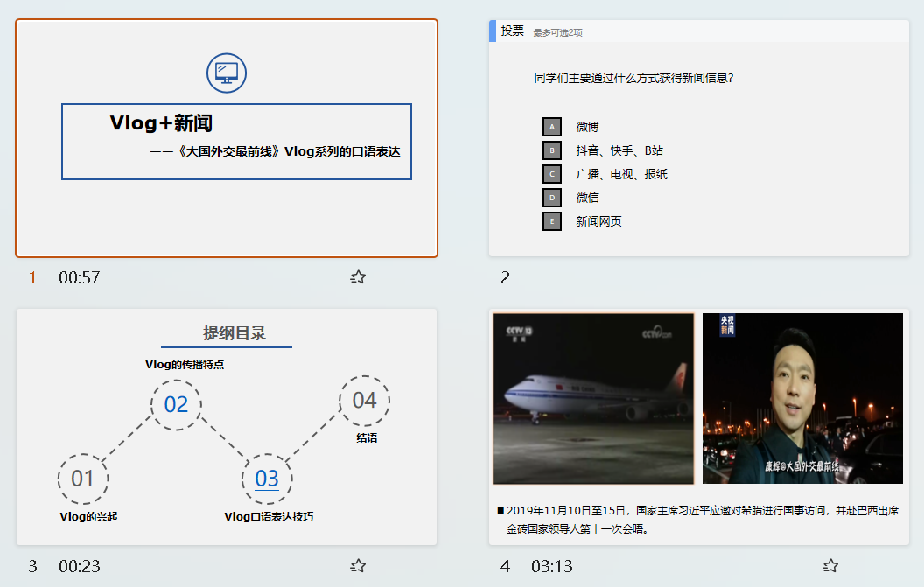This screenshot has height=587, width=924.
Task: Select the 01 circle for Vlog的兴起
Action: click(83, 479)
